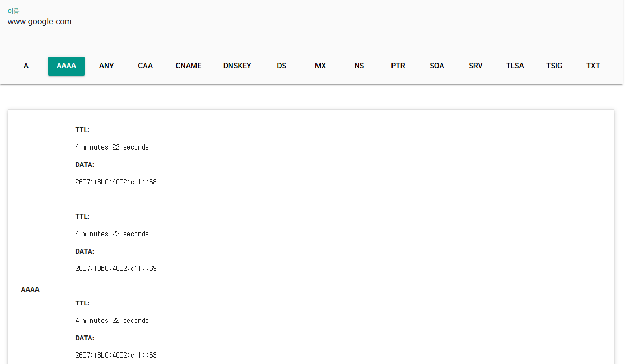
Task: Click TTL value above the ::68 address
Action: [x=112, y=147]
